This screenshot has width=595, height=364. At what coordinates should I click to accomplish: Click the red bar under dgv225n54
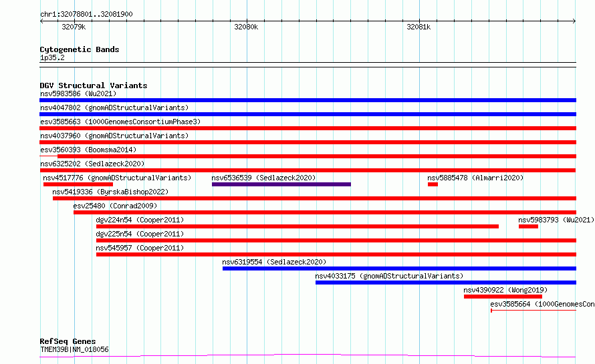(x=336, y=240)
